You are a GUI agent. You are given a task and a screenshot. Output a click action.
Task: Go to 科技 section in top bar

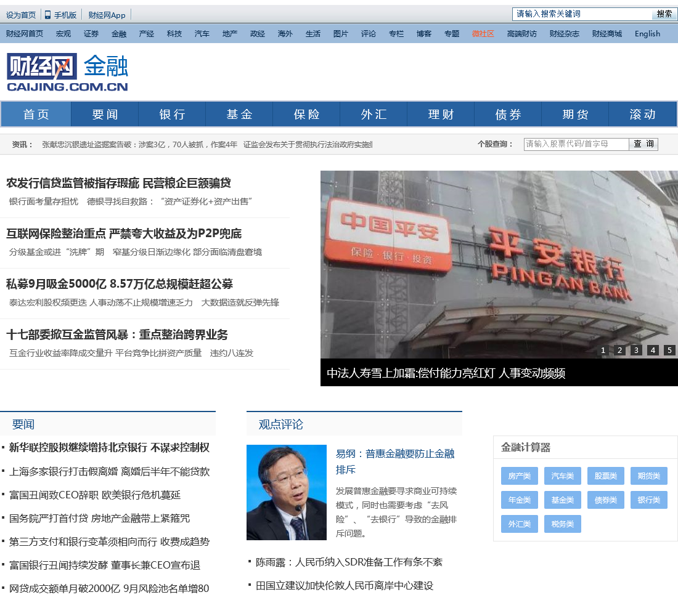pyautogui.click(x=174, y=34)
